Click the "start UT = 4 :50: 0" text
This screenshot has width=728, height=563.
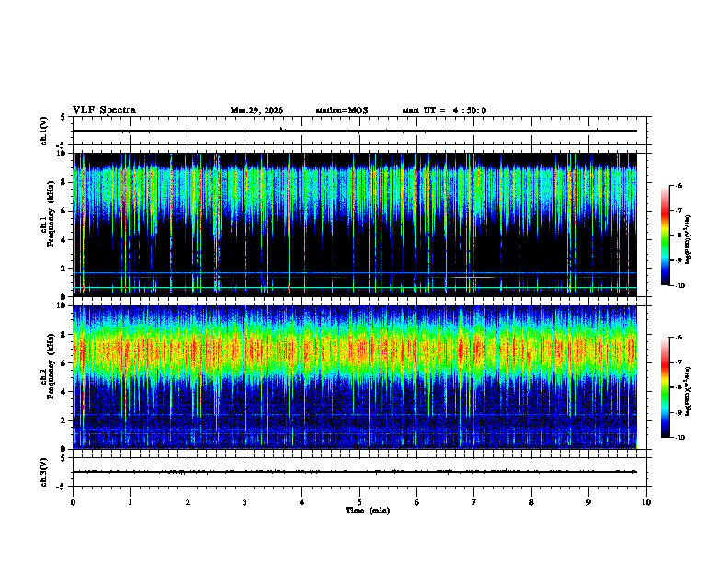tap(444, 110)
